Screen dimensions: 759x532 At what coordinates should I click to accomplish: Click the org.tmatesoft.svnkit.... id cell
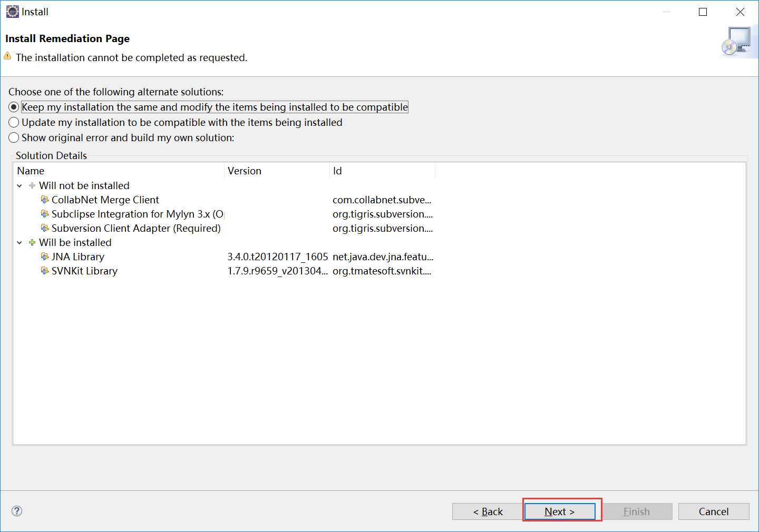382,271
